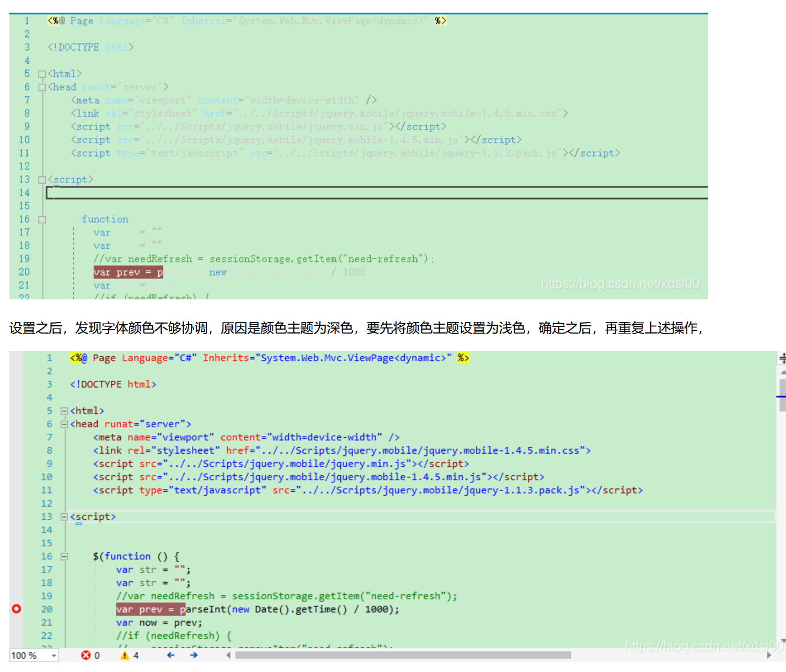Viewport: 786px width, 672px height.
Task: Collapse the <head> block in the upper green editor
Action: [x=42, y=87]
